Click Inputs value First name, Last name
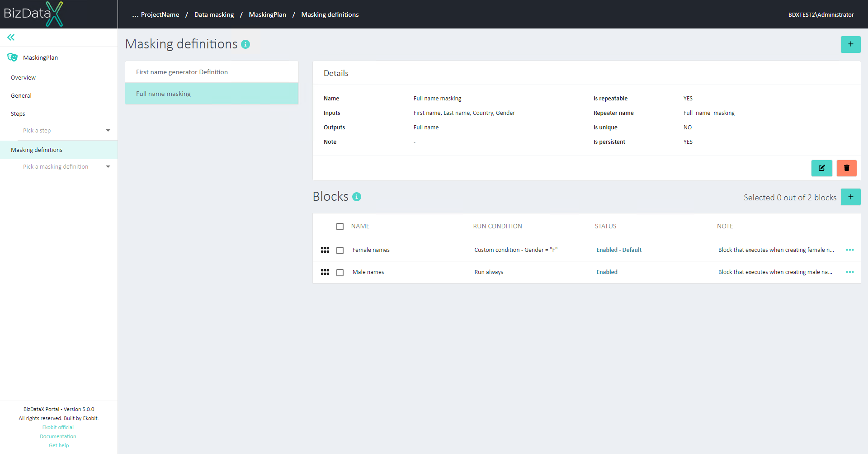The height and width of the screenshot is (454, 868). [464, 113]
